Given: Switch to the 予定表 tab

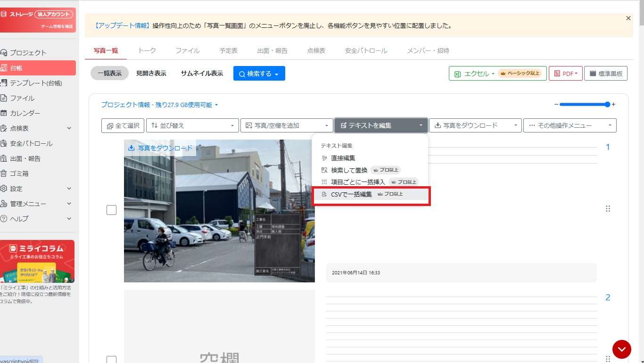Looking at the screenshot, I should 229,50.
